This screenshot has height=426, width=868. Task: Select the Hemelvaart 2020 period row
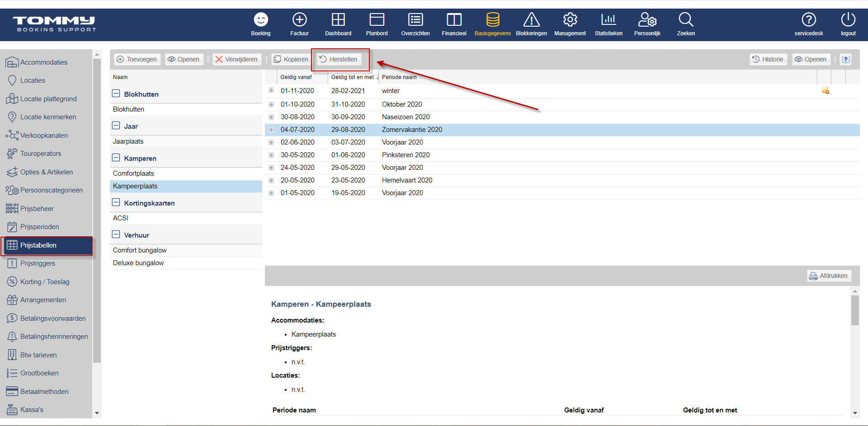pyautogui.click(x=562, y=180)
